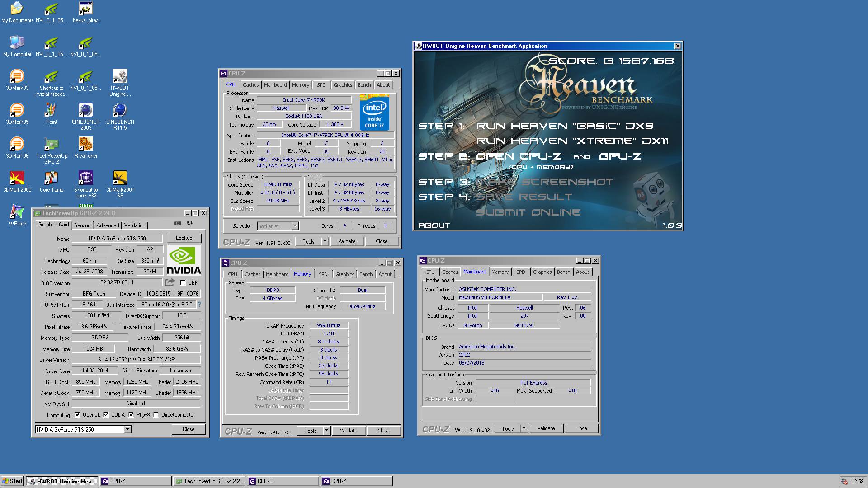Viewport: 868px width, 488px height.
Task: Switch to Advanced tab in GPU-Z
Action: coord(108,225)
